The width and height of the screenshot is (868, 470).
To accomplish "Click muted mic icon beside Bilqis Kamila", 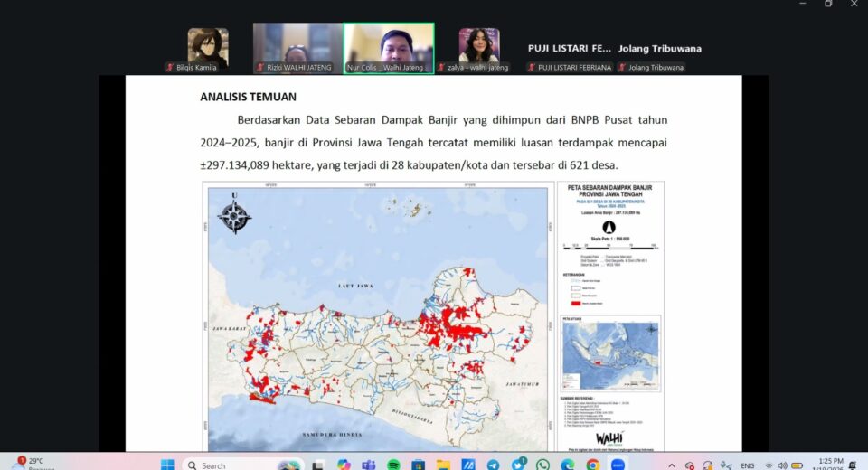I will 170,68.
